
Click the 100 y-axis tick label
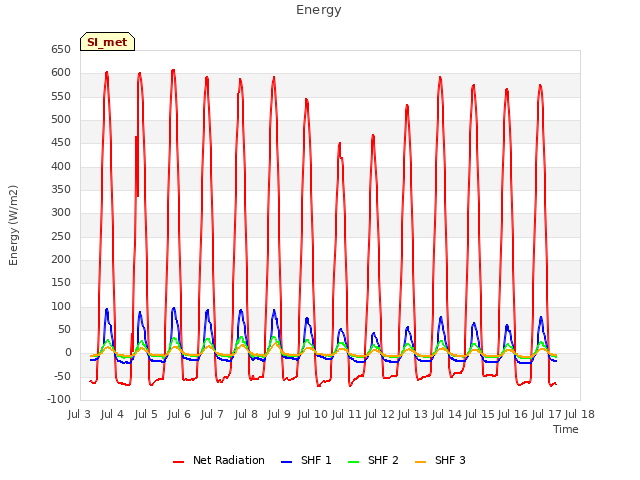[x=61, y=306]
